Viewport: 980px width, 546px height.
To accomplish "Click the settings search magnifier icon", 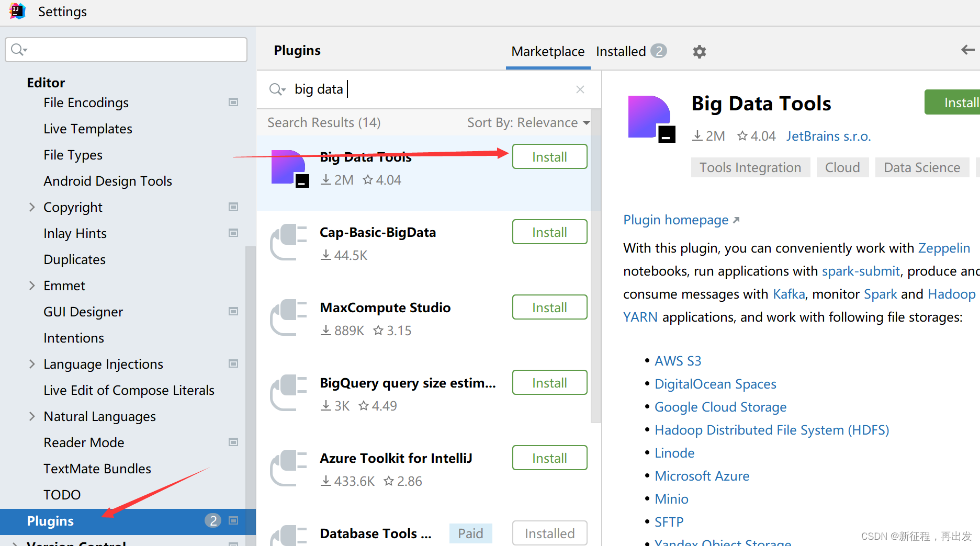I will pos(19,50).
